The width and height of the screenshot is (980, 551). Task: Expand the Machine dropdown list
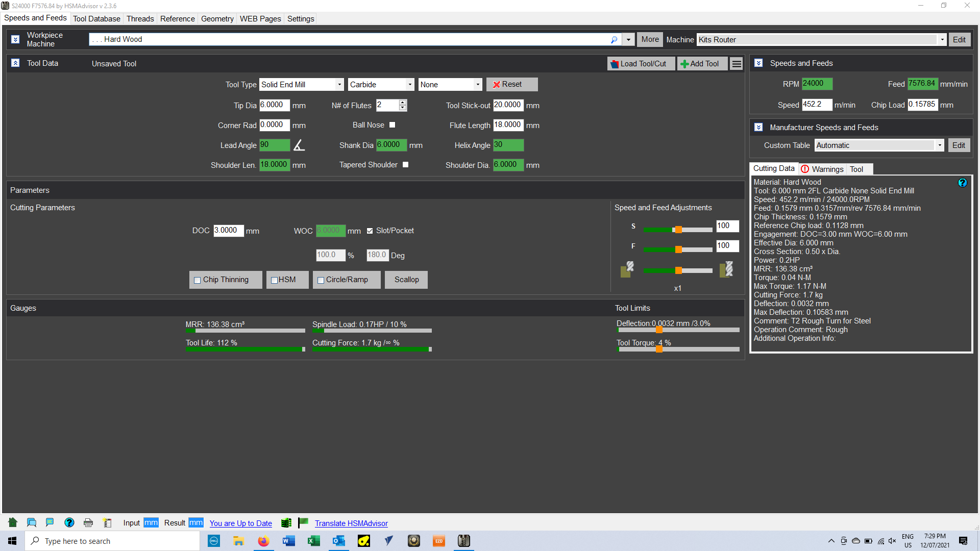[942, 40]
